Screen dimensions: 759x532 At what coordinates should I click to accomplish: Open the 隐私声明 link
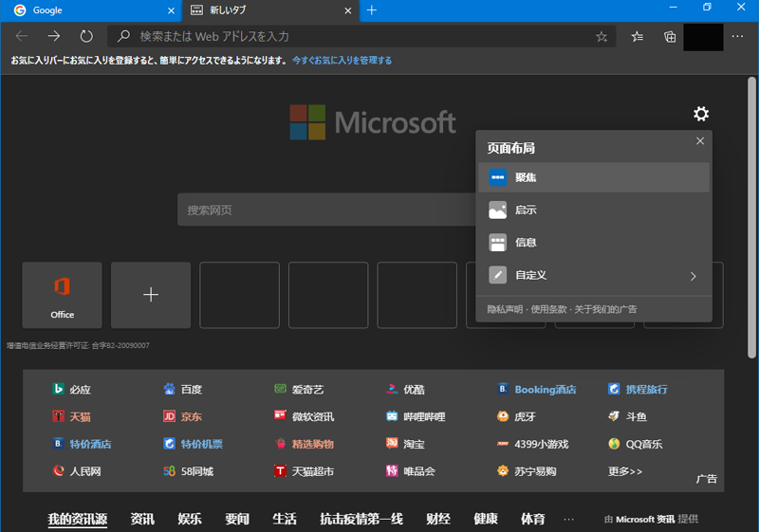[x=505, y=309]
